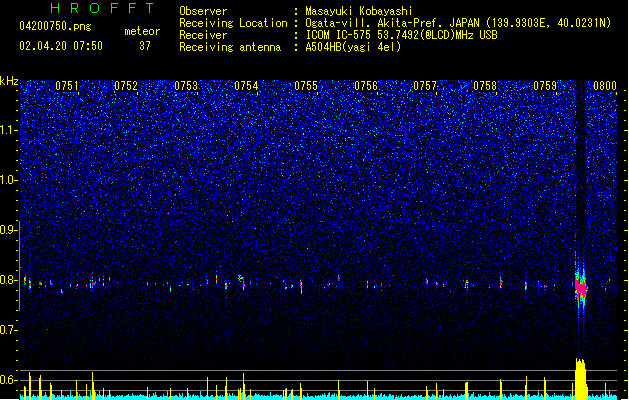Click the Observer field label
The width and height of the screenshot is (629, 400).
203,11
